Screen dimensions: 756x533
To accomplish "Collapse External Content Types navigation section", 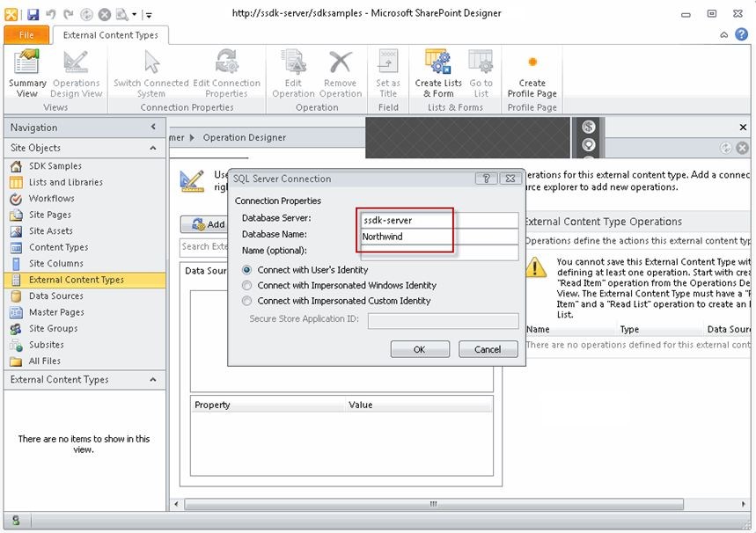I will coord(153,380).
